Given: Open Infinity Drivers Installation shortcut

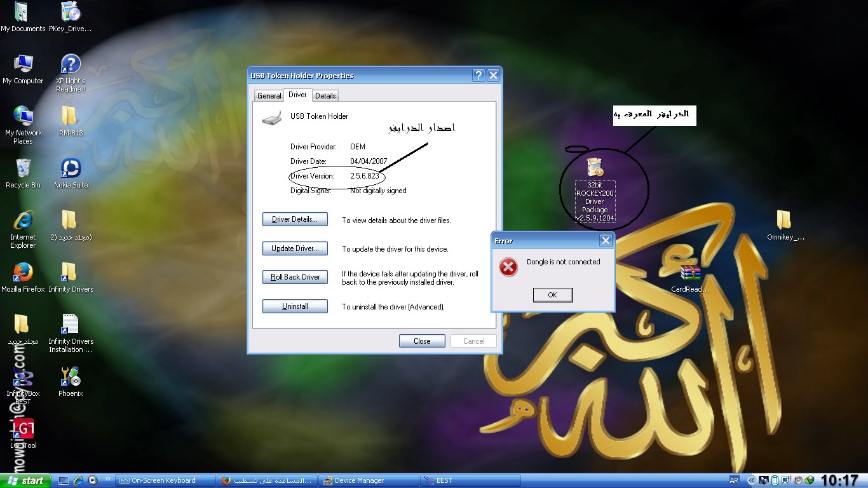Looking at the screenshot, I should 71,333.
